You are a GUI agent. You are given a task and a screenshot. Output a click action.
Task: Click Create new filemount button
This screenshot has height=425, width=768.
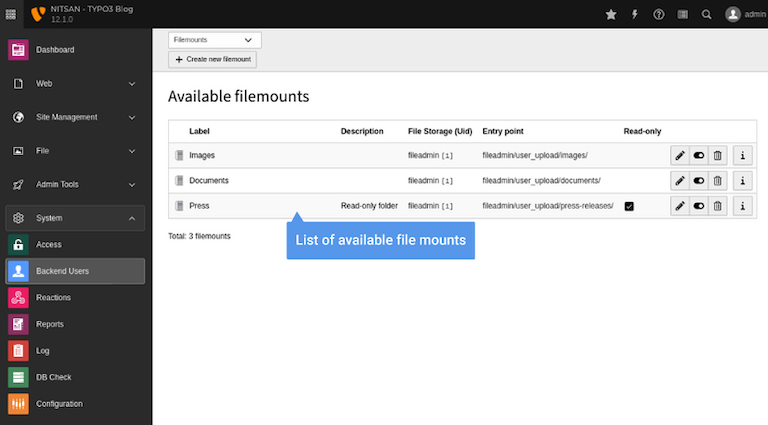(213, 60)
